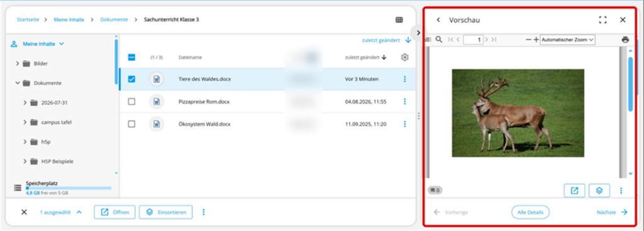Click the folder tree scrollbar
Screen dimensions: 644x231
[x=116, y=62]
